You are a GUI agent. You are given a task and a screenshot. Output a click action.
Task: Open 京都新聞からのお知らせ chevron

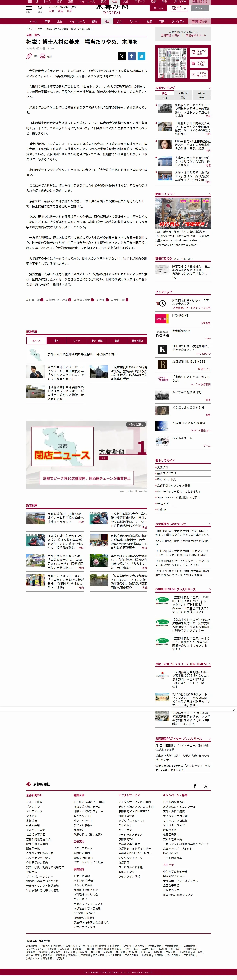pos(210,524)
